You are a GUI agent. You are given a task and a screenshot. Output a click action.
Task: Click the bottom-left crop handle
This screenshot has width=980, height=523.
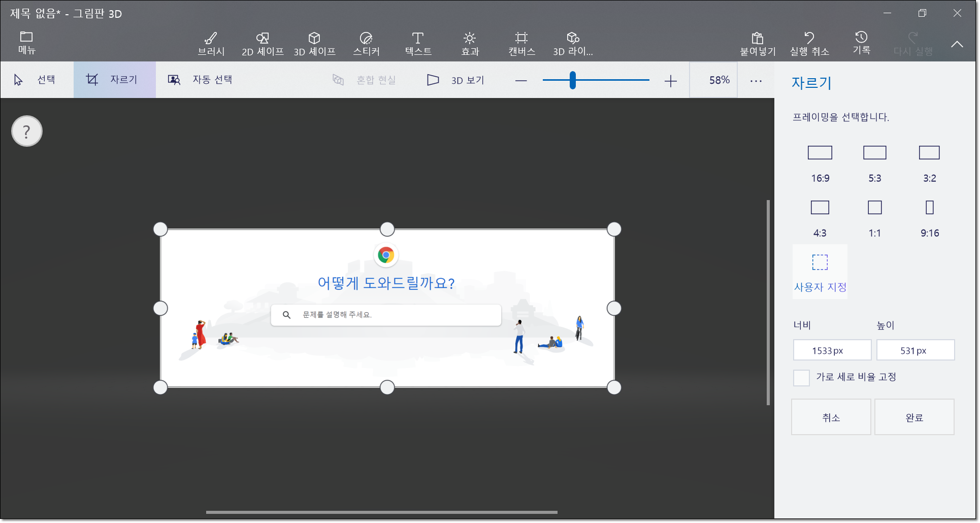(x=160, y=387)
